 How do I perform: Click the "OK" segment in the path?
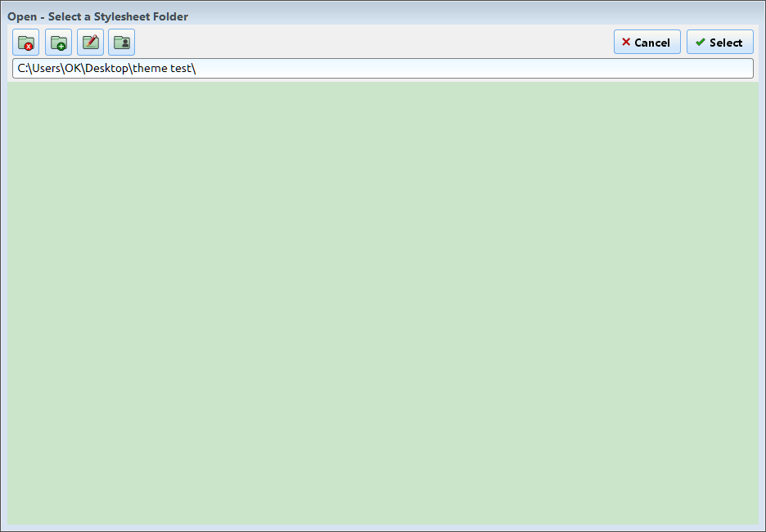pos(74,69)
